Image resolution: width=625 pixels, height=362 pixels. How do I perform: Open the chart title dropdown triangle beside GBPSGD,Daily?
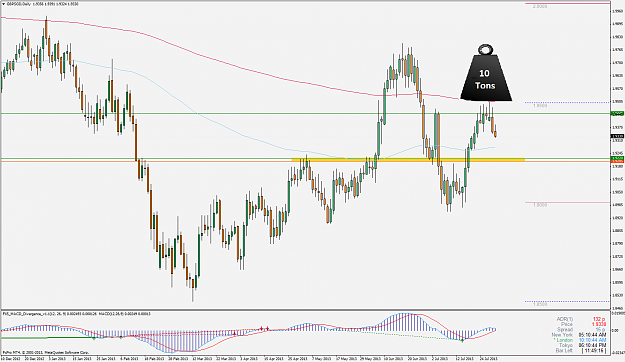pyautogui.click(x=3, y=4)
